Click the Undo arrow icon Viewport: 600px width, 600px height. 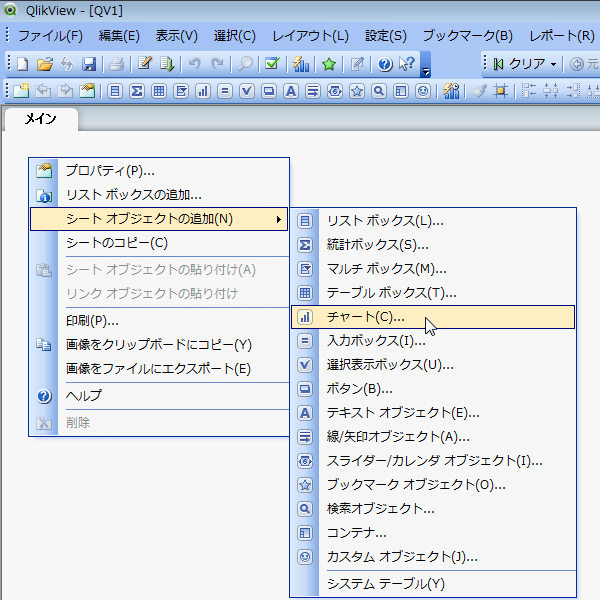pyautogui.click(x=194, y=64)
